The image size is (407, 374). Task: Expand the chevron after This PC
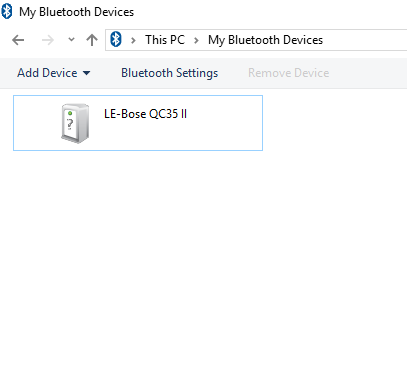click(x=196, y=40)
